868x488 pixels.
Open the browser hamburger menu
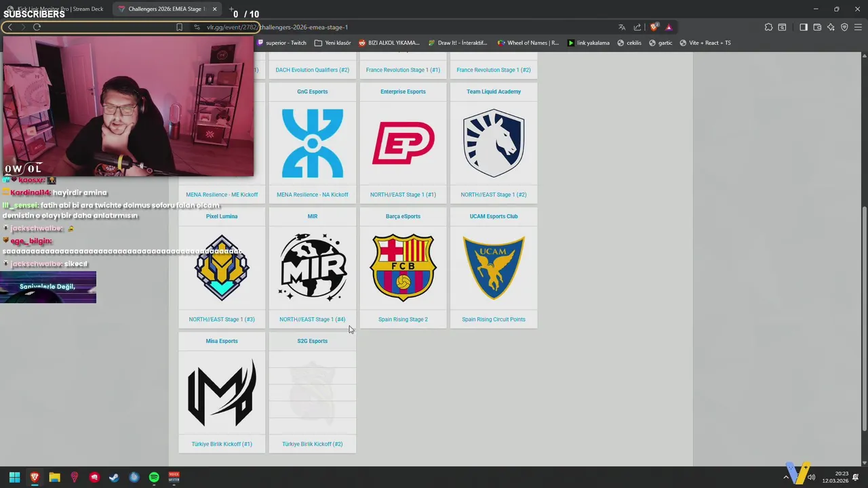click(858, 27)
